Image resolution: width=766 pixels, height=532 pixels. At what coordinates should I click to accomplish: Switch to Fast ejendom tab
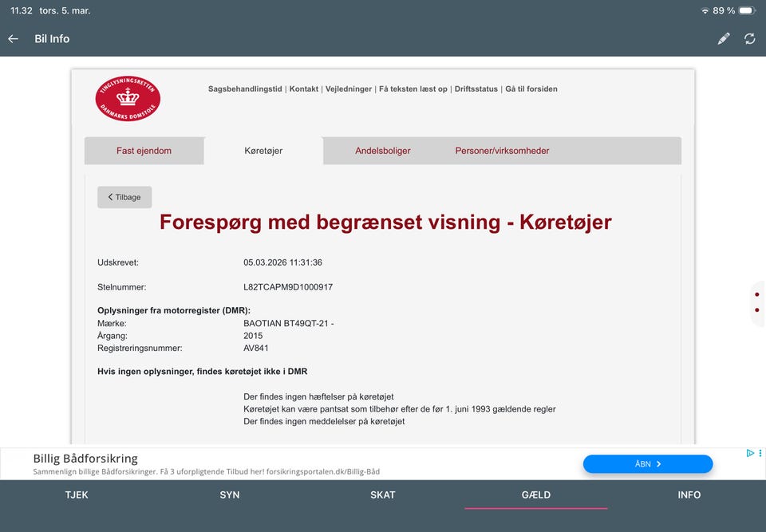point(144,151)
